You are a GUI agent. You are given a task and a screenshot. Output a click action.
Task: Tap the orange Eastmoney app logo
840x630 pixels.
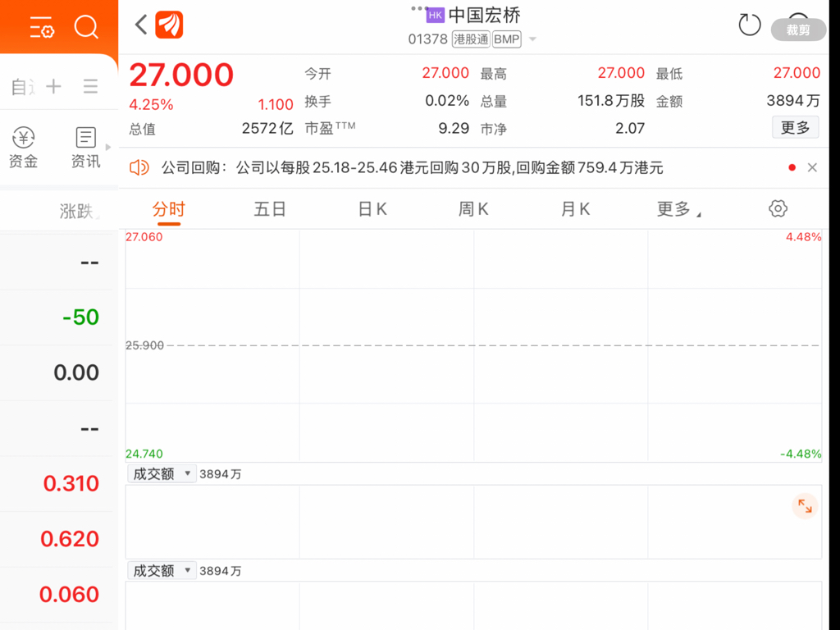169,25
